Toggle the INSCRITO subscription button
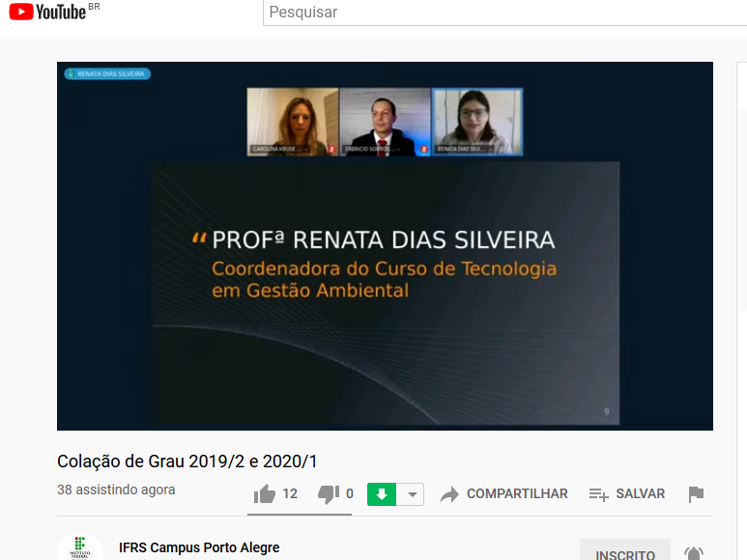 coord(624,553)
